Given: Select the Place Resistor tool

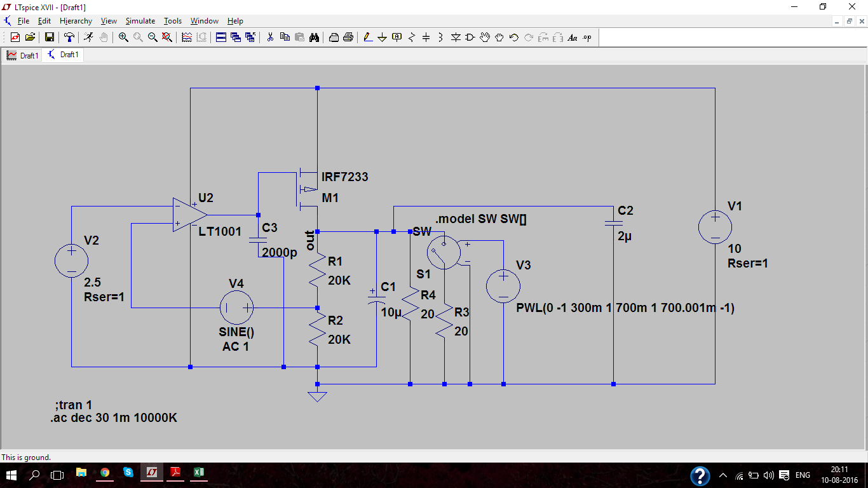Looking at the screenshot, I should (x=412, y=37).
